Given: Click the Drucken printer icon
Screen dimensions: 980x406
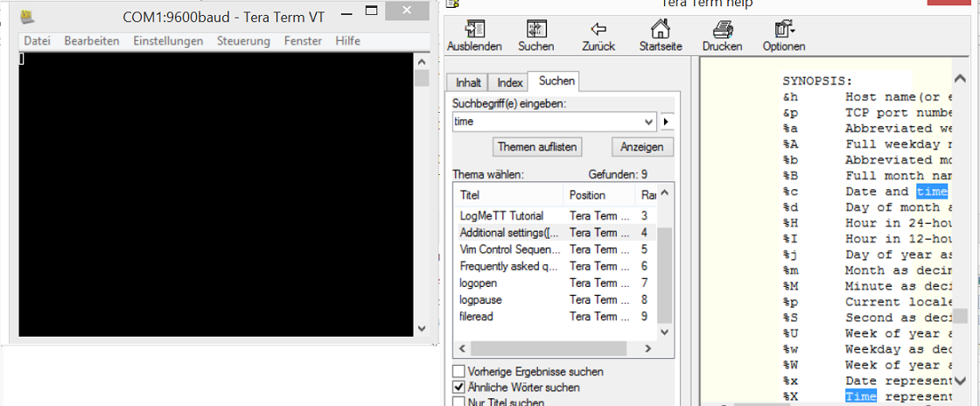Looking at the screenshot, I should coord(723,30).
